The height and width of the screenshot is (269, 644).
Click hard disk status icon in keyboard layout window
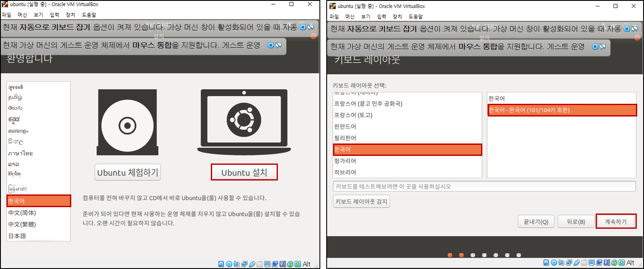[x=545, y=263]
